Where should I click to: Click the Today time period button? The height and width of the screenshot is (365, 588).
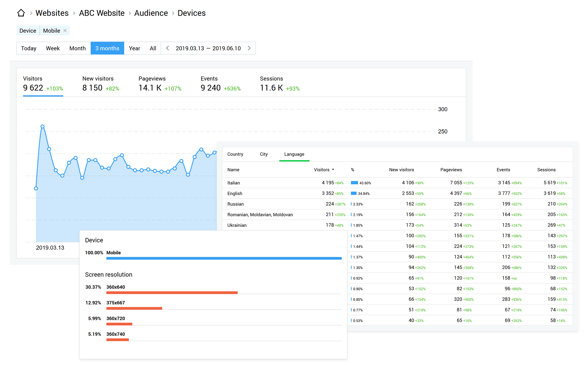click(x=28, y=48)
